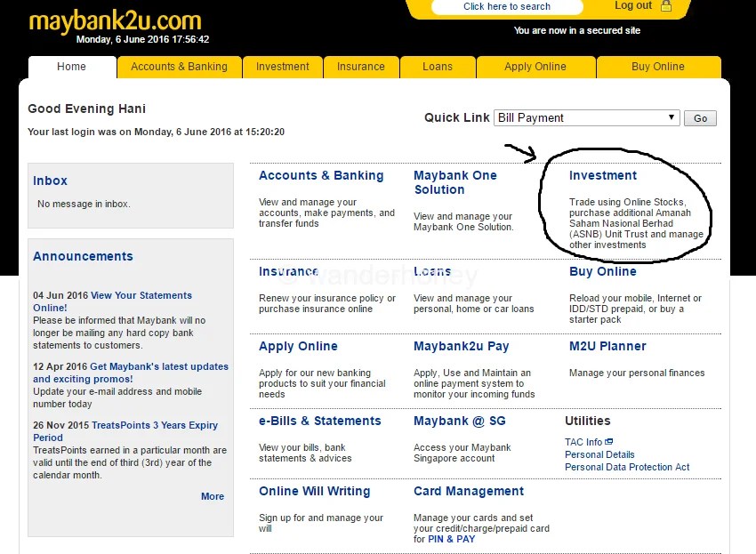Click the TAC Info utility link
This screenshot has width=756, height=554.
click(583, 442)
